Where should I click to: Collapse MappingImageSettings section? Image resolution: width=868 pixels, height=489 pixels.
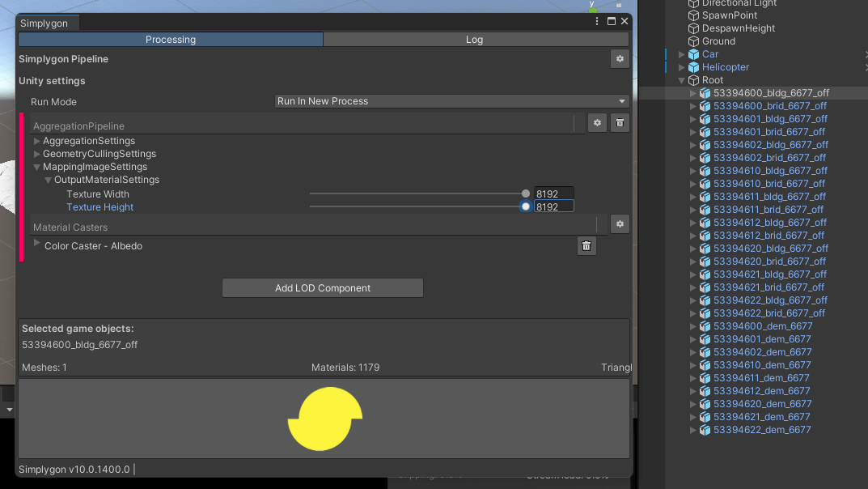coord(36,167)
